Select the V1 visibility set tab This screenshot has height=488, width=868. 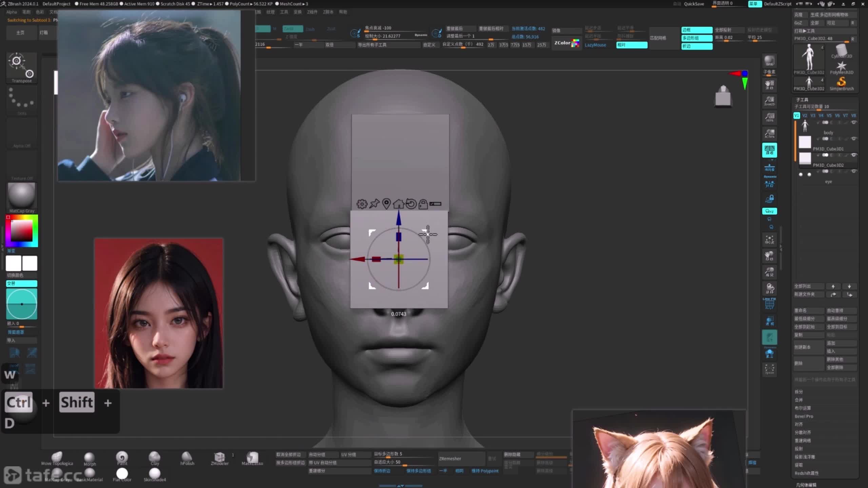pyautogui.click(x=796, y=116)
